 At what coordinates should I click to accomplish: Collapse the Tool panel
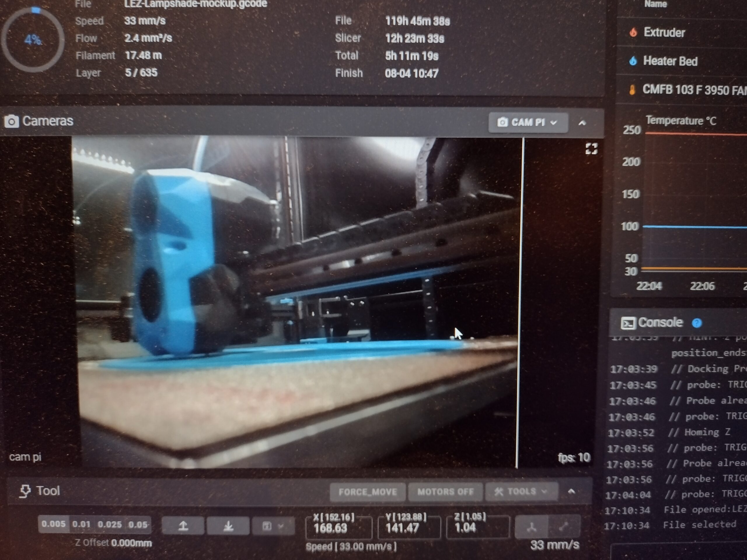point(571,491)
